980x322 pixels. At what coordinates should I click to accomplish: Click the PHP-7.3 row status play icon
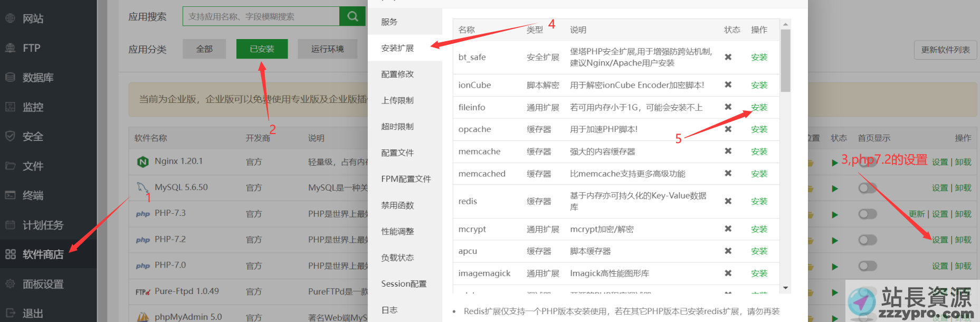click(x=835, y=215)
